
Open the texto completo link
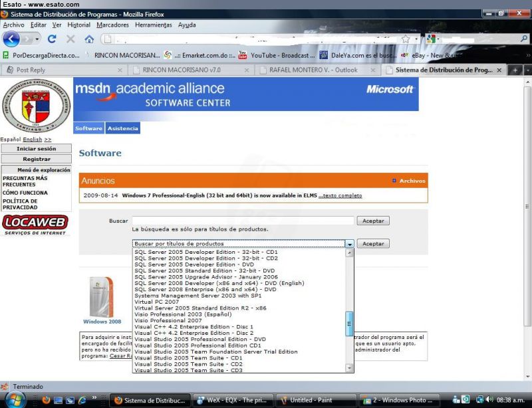pyautogui.click(x=340, y=195)
